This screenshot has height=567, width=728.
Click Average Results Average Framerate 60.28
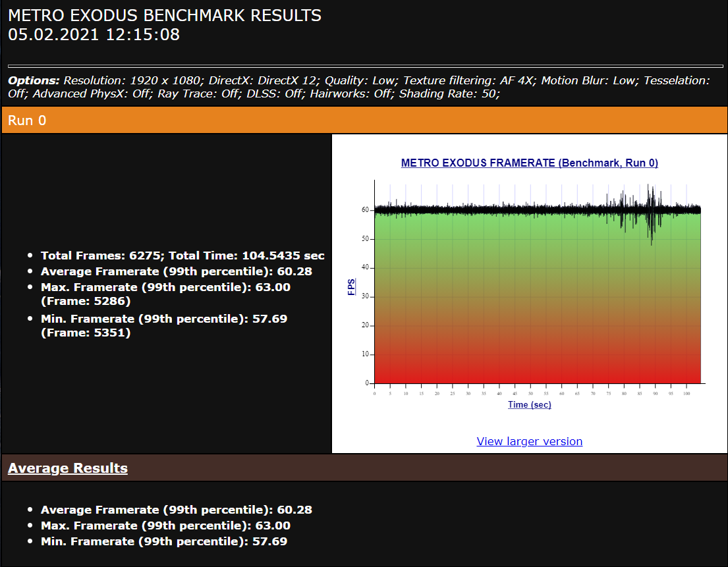coord(177,510)
